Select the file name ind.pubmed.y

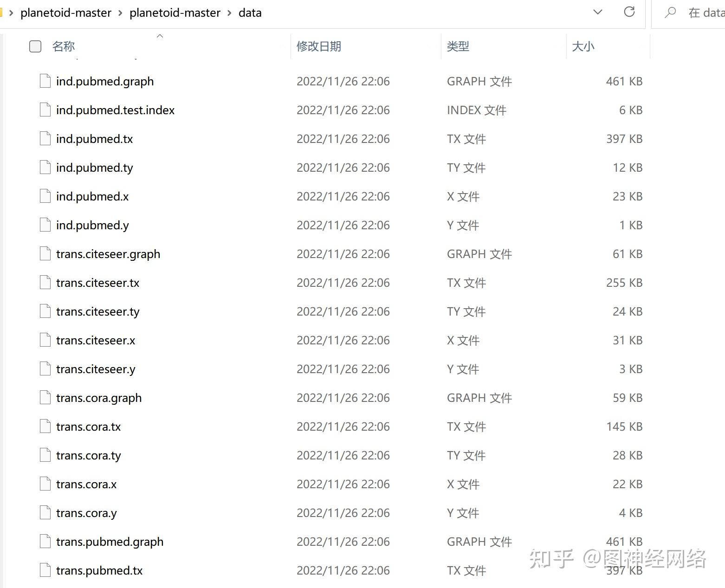pos(92,226)
